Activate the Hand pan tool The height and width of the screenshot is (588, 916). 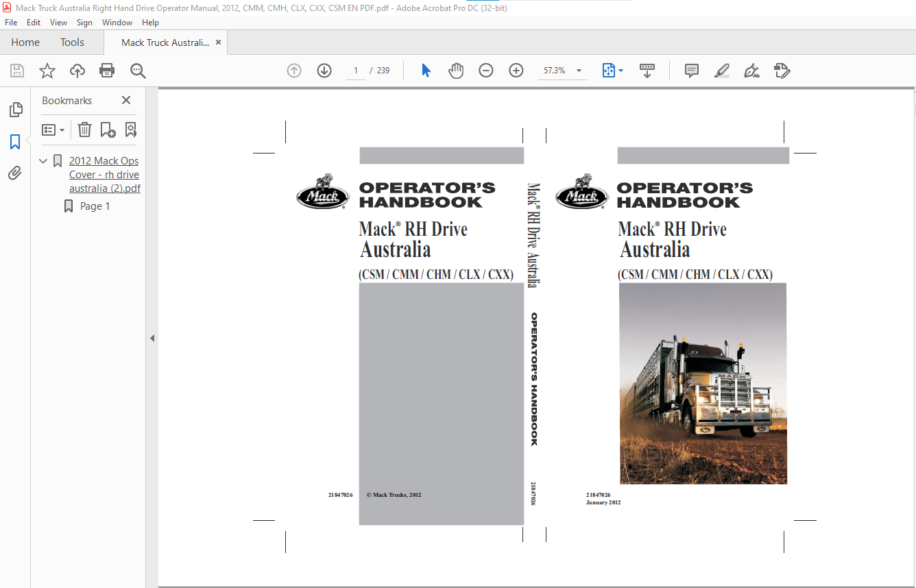point(456,71)
